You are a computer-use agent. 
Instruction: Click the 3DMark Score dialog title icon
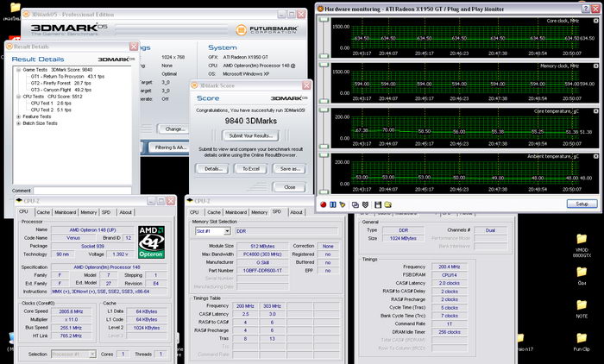[194, 85]
